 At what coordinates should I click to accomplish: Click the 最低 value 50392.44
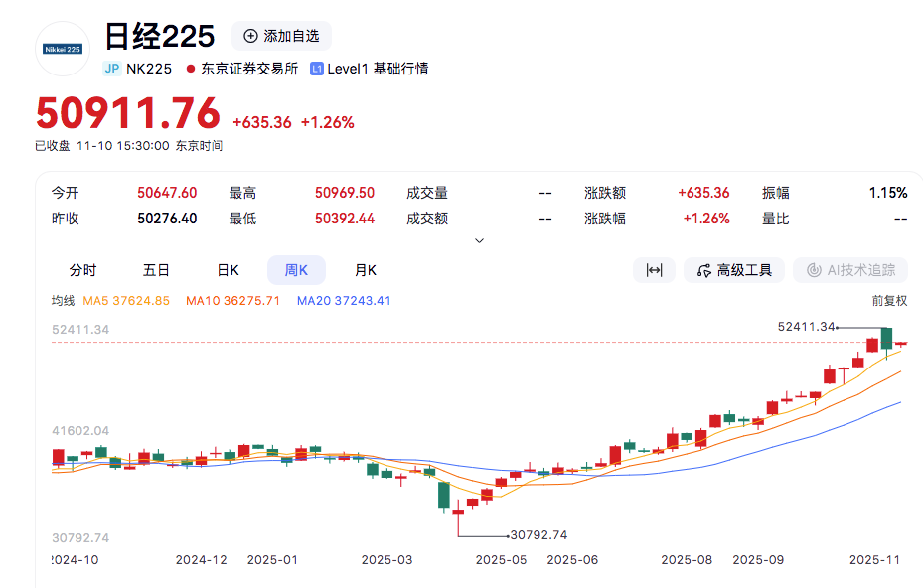point(345,219)
